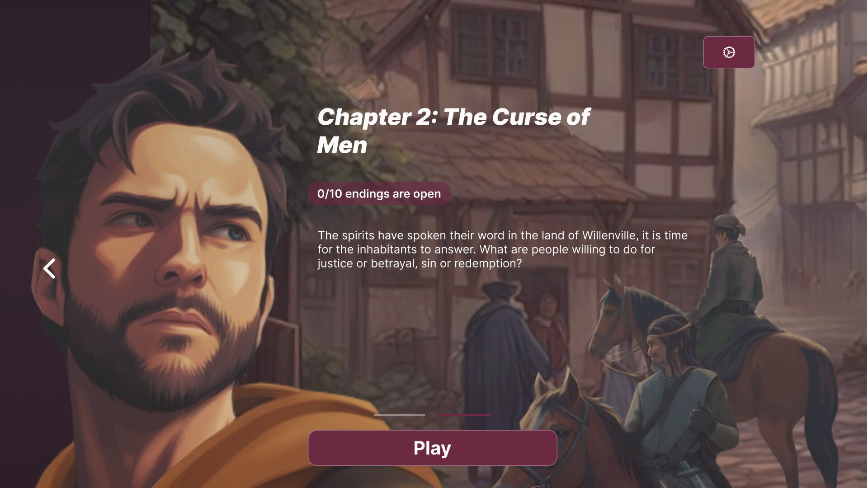
Task: Select the first chapter page indicator bar
Action: tap(399, 415)
